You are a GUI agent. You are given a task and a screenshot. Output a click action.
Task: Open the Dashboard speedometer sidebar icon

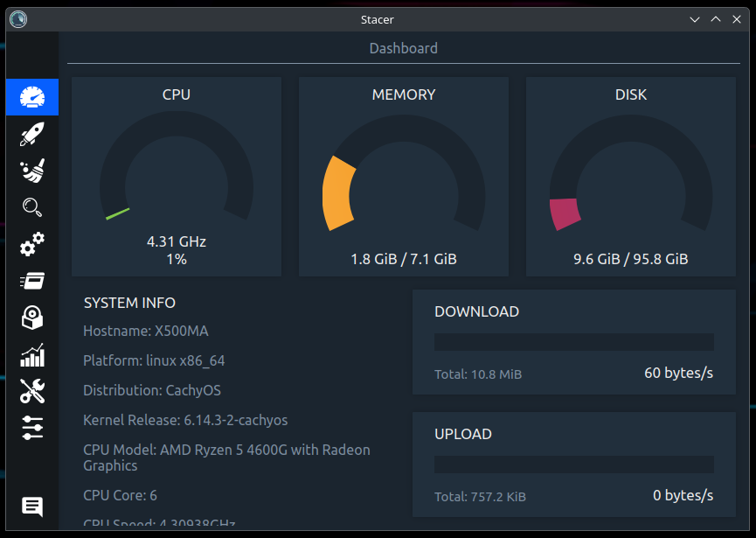click(32, 97)
